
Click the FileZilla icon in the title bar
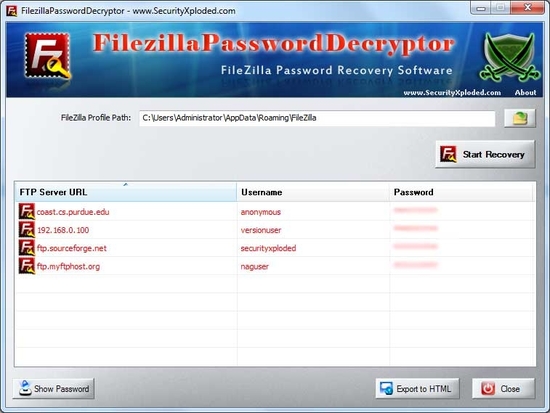pos(12,11)
